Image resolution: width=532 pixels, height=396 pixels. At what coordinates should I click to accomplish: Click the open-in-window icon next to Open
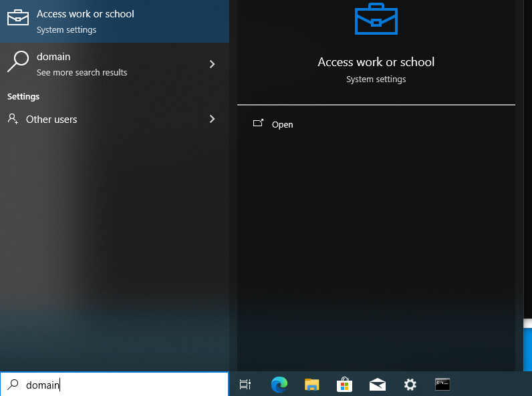click(258, 123)
